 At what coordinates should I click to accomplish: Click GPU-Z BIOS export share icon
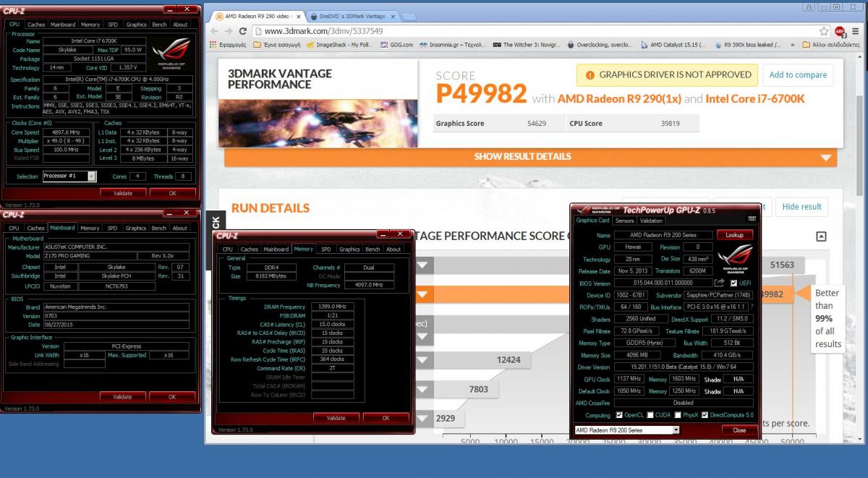pos(720,283)
